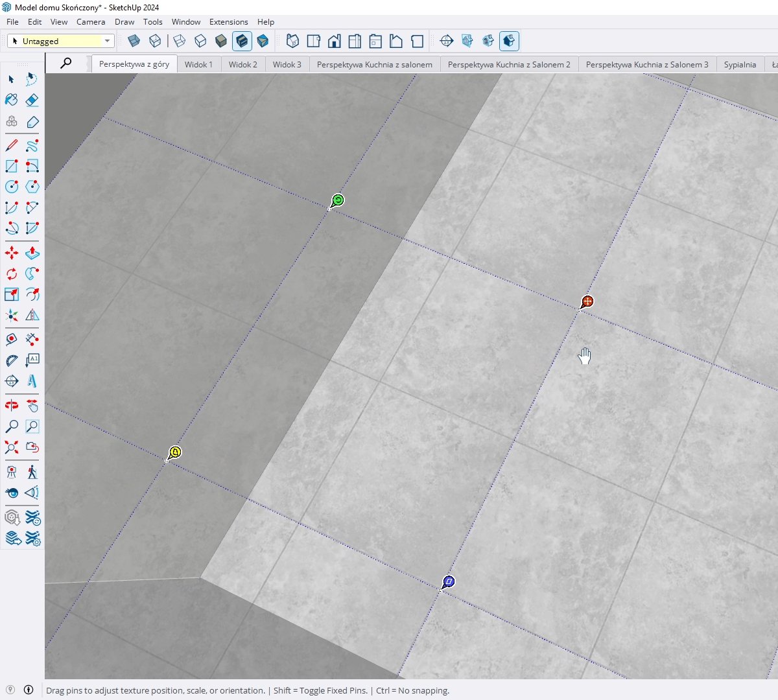Select the Tape Measure tool

(x=10, y=338)
